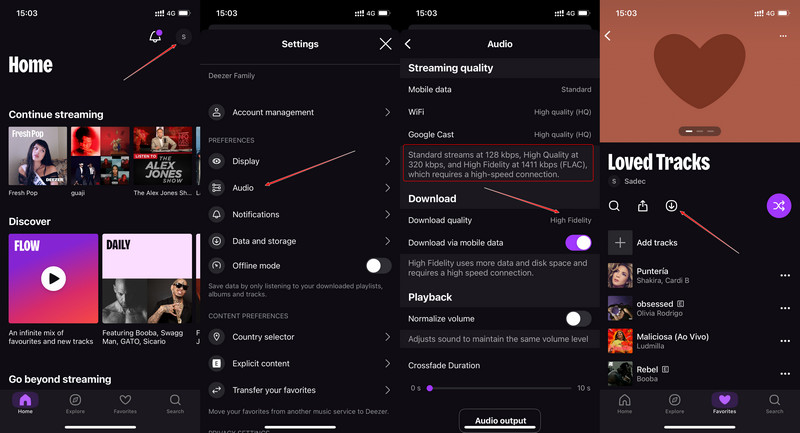Open Favorites tab on Home screen
Screen dimensions: 800x433
(125, 403)
